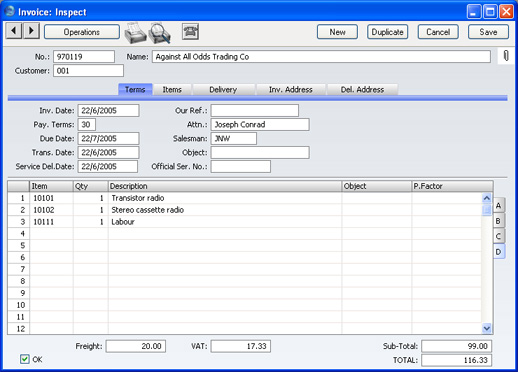Image resolution: width=518 pixels, height=372 pixels.
Task: Click the Qty column header
Action: point(91,186)
